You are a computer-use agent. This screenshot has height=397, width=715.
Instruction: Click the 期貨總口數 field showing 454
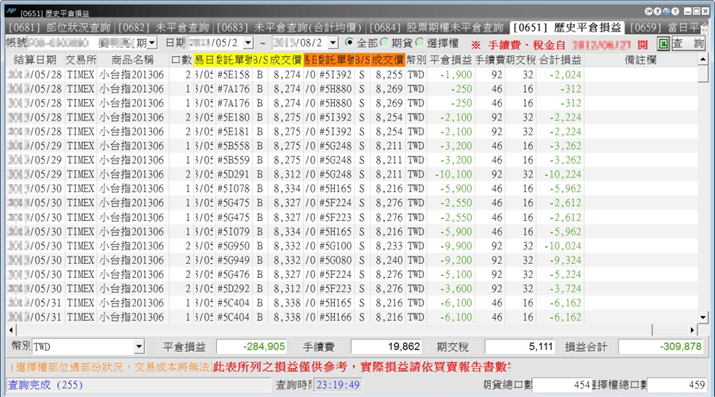click(x=563, y=385)
